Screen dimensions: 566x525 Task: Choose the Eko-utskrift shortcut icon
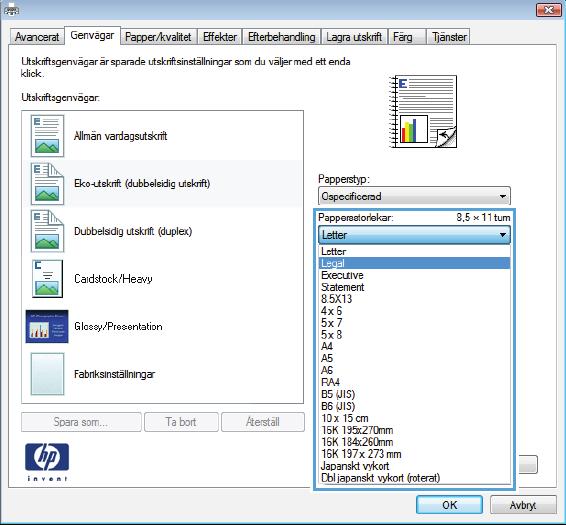pyautogui.click(x=47, y=184)
